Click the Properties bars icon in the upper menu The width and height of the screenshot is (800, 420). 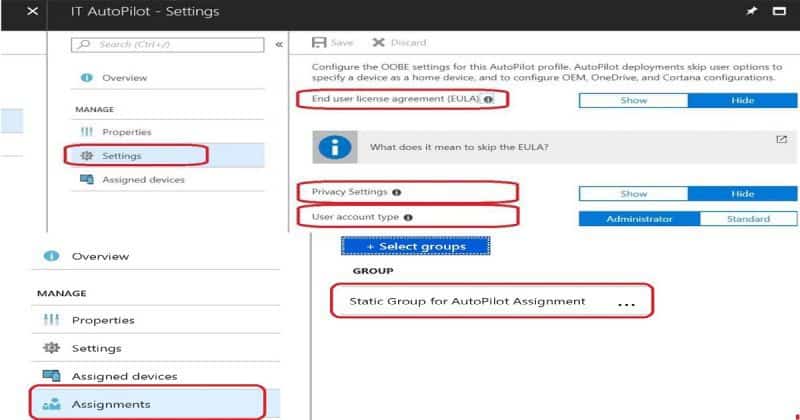pos(87,132)
